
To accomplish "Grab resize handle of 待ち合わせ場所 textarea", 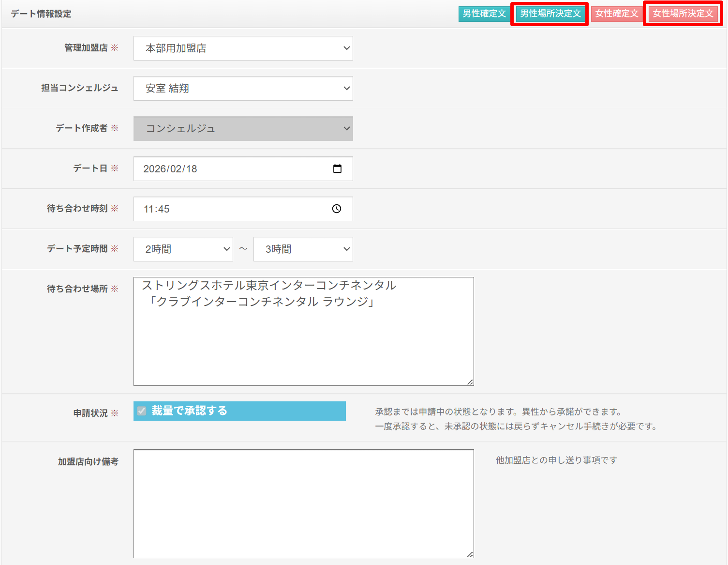I will tap(470, 382).
